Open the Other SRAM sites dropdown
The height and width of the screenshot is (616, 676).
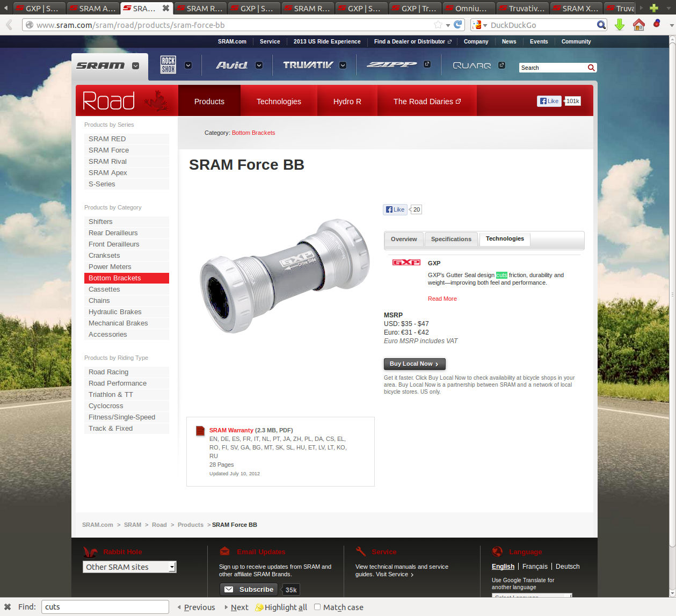(x=129, y=567)
